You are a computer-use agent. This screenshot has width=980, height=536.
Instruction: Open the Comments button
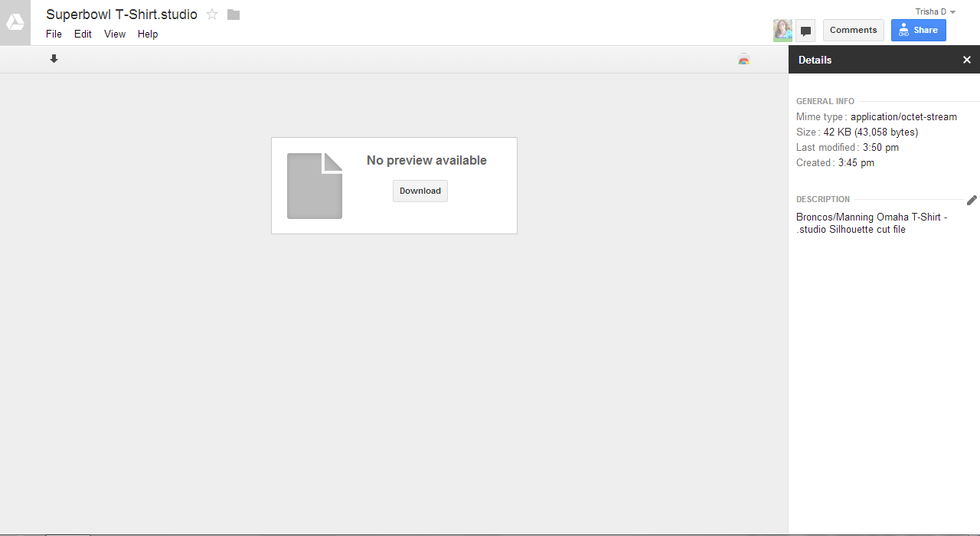[853, 30]
